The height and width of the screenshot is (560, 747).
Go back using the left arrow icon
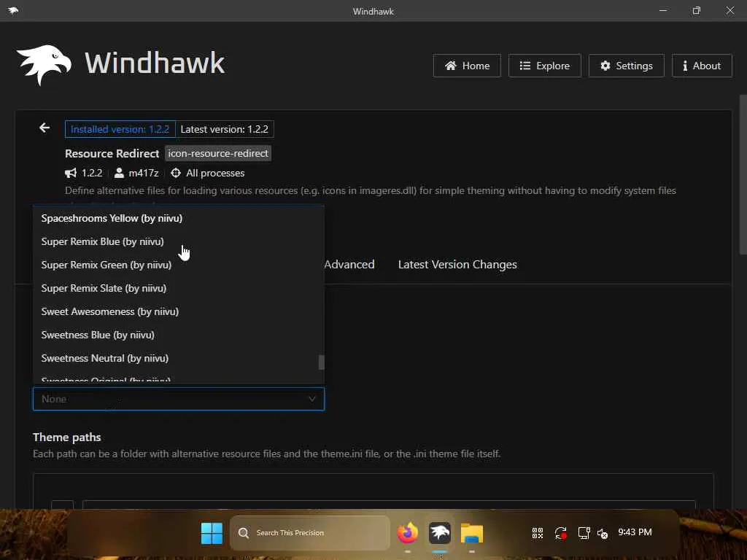[44, 128]
